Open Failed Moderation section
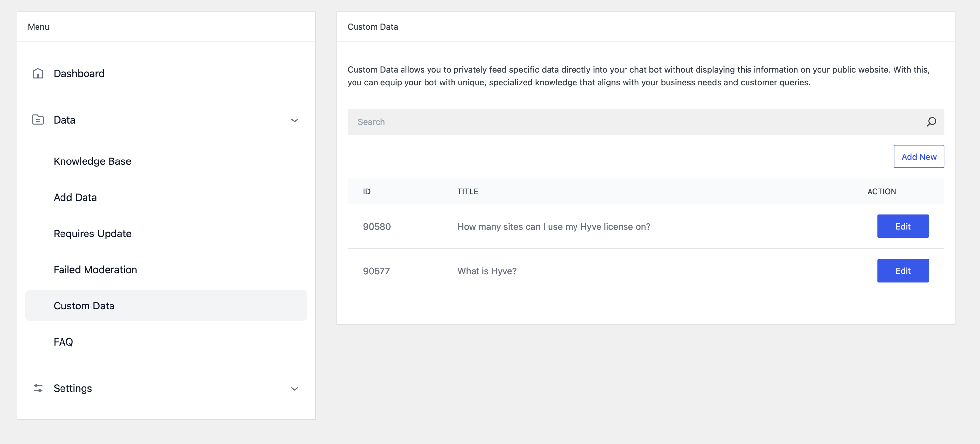The height and width of the screenshot is (444, 980). (95, 270)
